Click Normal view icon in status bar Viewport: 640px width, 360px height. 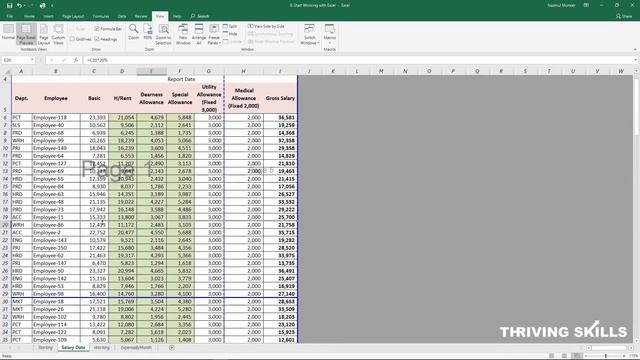[x=551, y=356]
